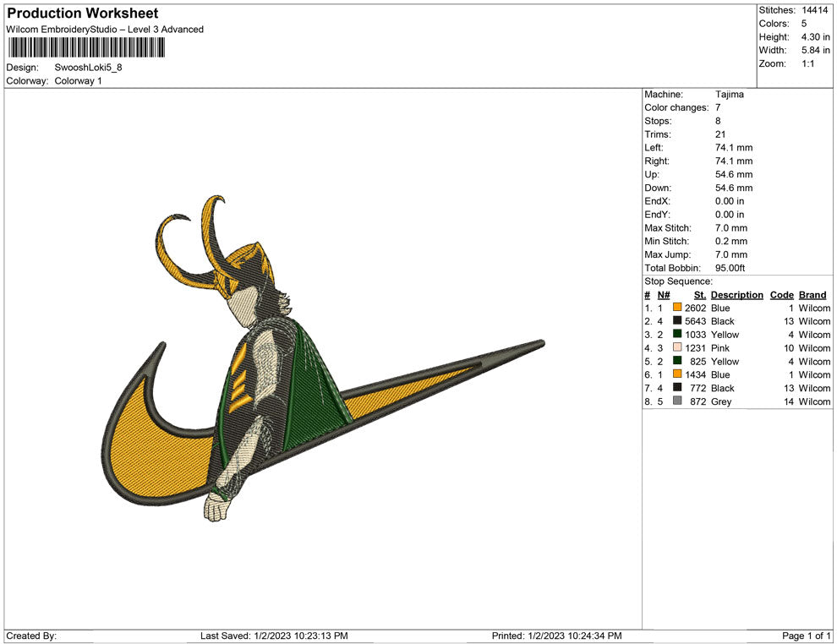Click the 'Description' column header
This screenshot has width=837, height=644.
[x=736, y=294]
